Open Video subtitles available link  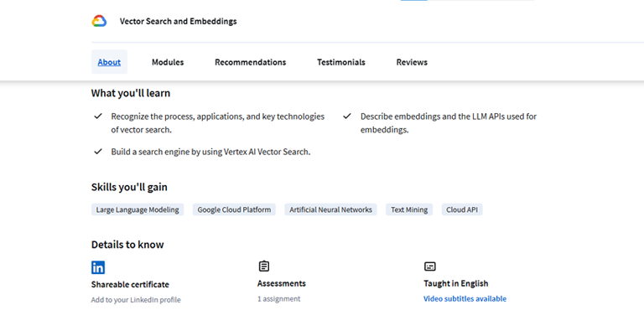coord(465,298)
